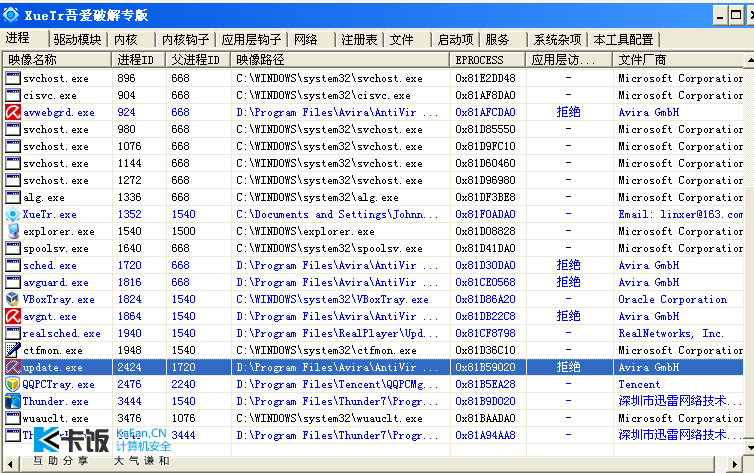Image resolution: width=754 pixels, height=473 pixels.
Task: Click the XueTr.exe process icon
Action: click(13, 214)
